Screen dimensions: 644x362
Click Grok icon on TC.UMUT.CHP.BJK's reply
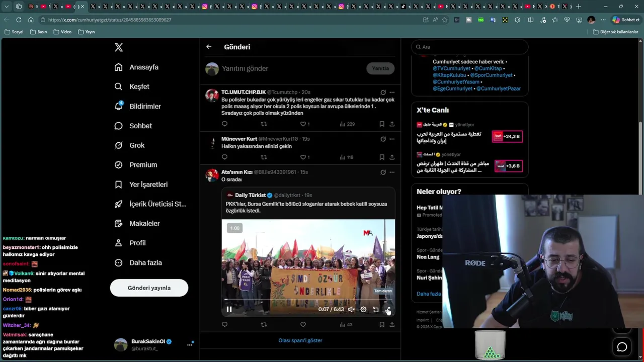tap(383, 93)
